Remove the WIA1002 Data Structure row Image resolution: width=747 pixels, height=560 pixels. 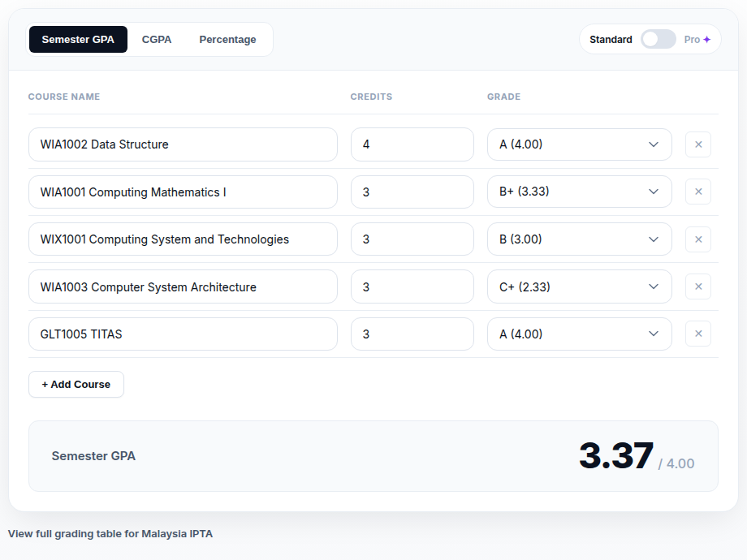tap(698, 144)
